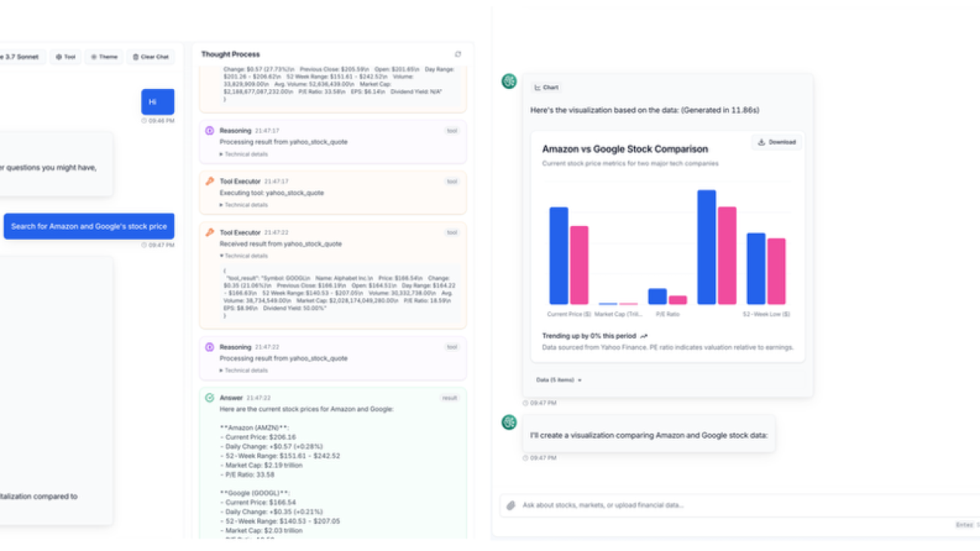Click the "Data sourced from Yahoo Finance" footnote
The height and width of the screenshot is (551, 980).
click(x=668, y=347)
